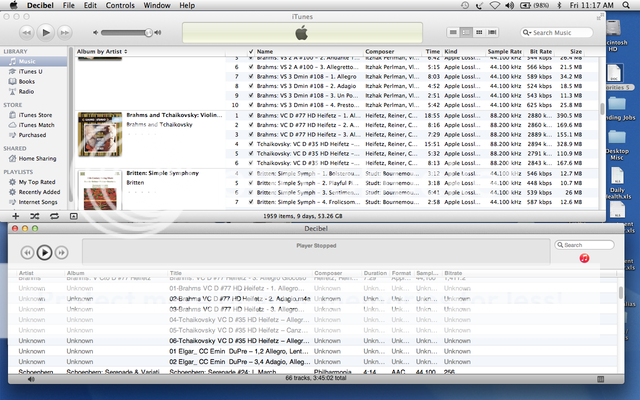Screen dimensions: 640x400
Task: Open the Window menu
Action: pos(157,5)
